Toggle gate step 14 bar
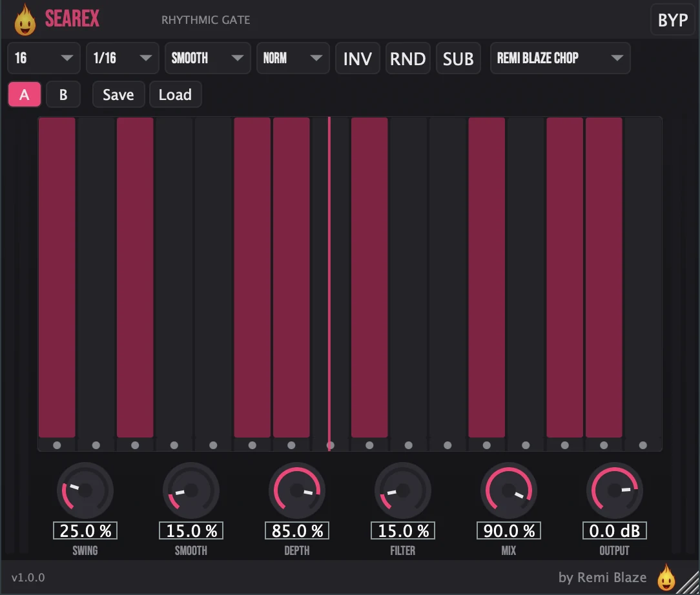 565,277
